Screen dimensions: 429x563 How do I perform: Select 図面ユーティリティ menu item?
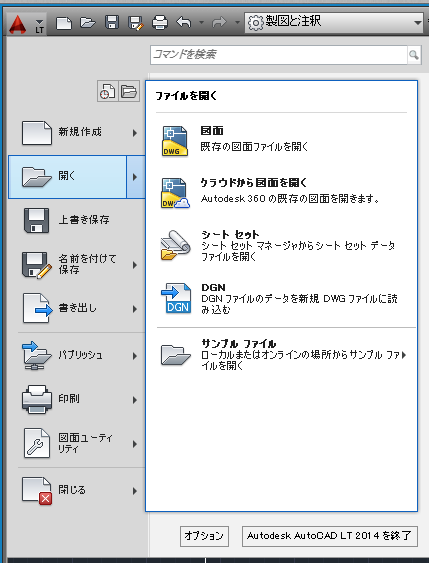(x=76, y=443)
